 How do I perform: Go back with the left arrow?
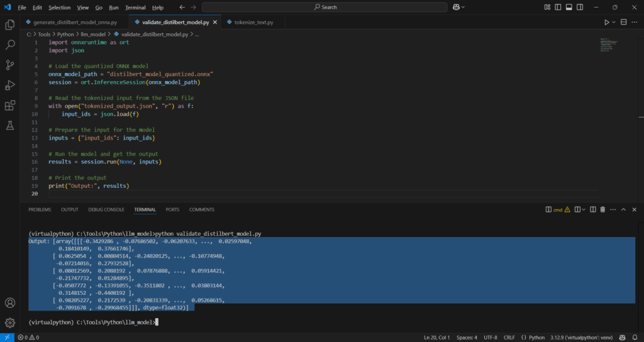click(x=182, y=8)
